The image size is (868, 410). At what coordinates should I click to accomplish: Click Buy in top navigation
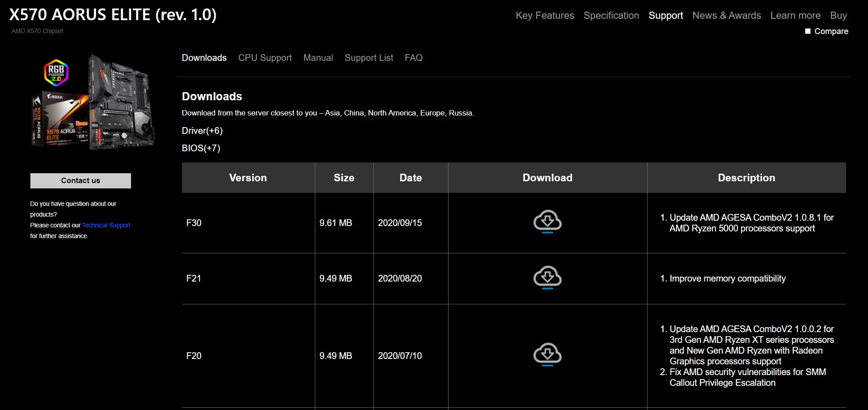(838, 15)
